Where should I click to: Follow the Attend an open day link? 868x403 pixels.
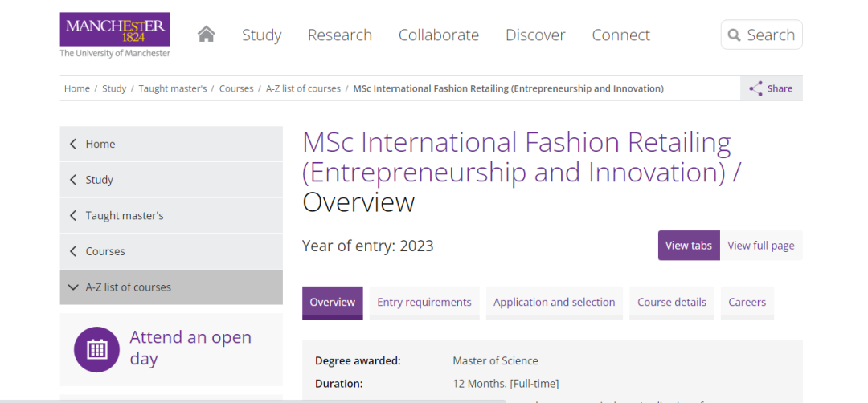point(190,348)
